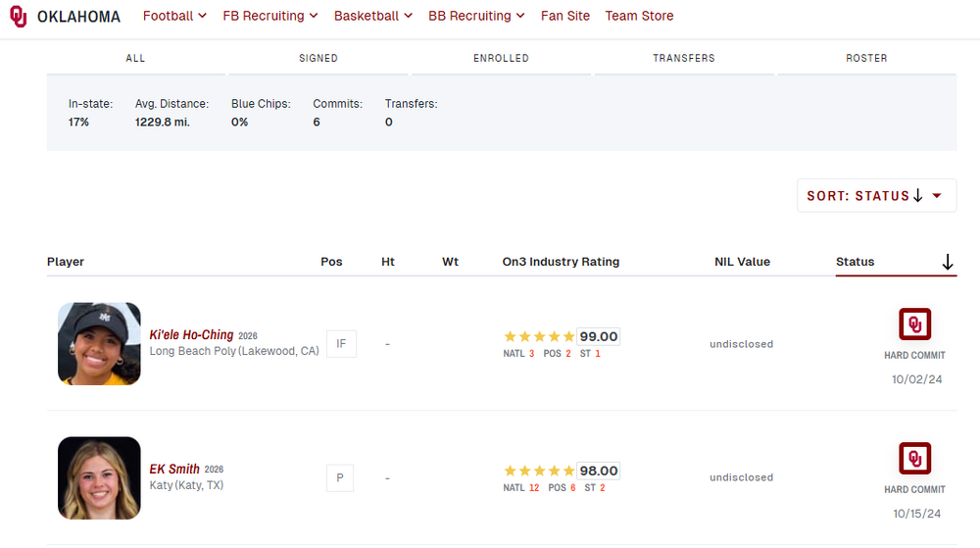
Task: Click star rating for Ki'ele Ho-Ching
Action: (539, 336)
